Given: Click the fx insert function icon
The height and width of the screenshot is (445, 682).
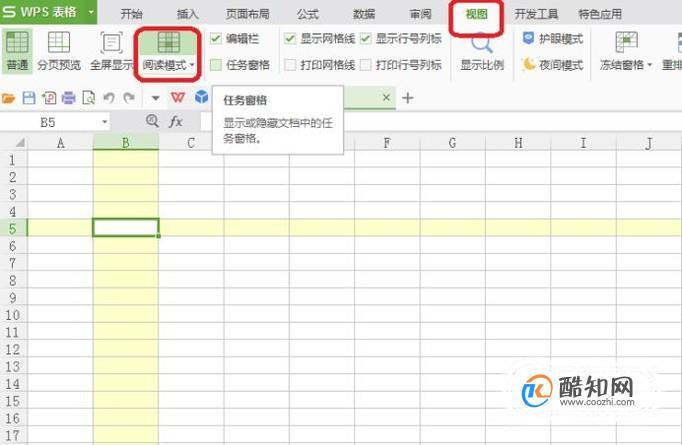Looking at the screenshot, I should [175, 121].
